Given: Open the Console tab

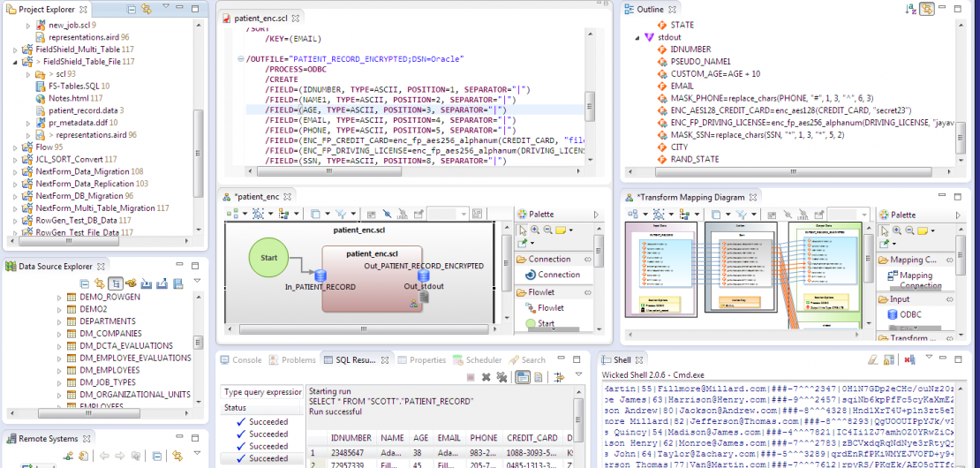Looking at the screenshot, I should (241, 360).
